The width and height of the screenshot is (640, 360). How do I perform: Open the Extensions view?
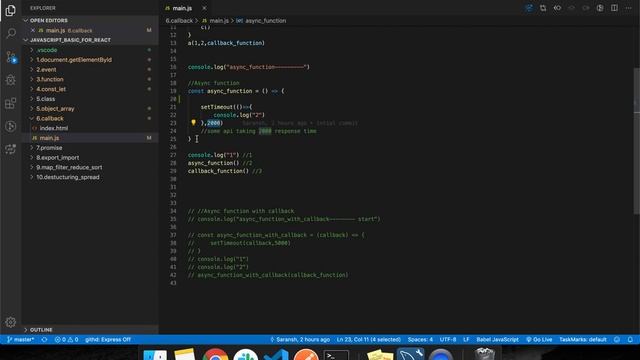click(11, 103)
